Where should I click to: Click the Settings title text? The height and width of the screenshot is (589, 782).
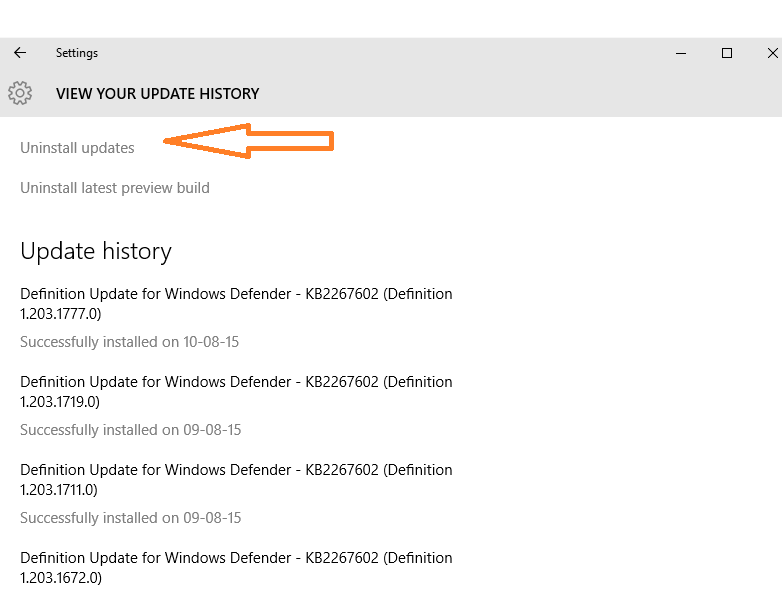tap(77, 53)
